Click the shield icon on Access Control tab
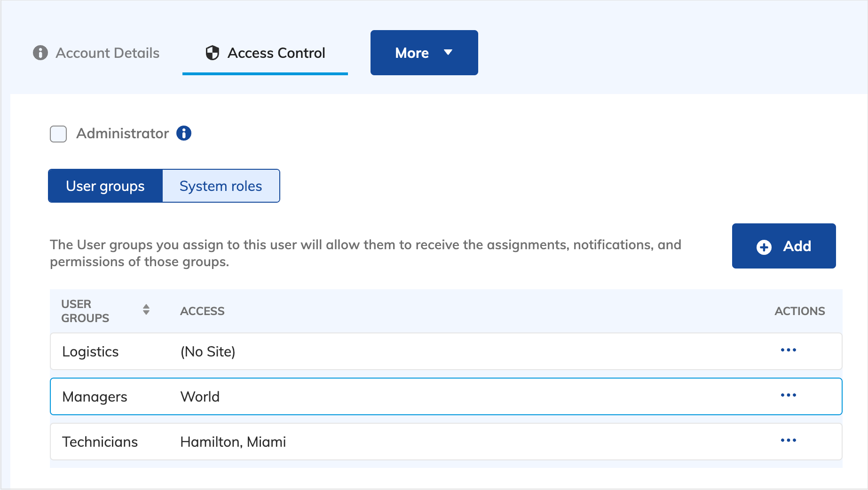Image resolution: width=868 pixels, height=490 pixels. click(213, 53)
